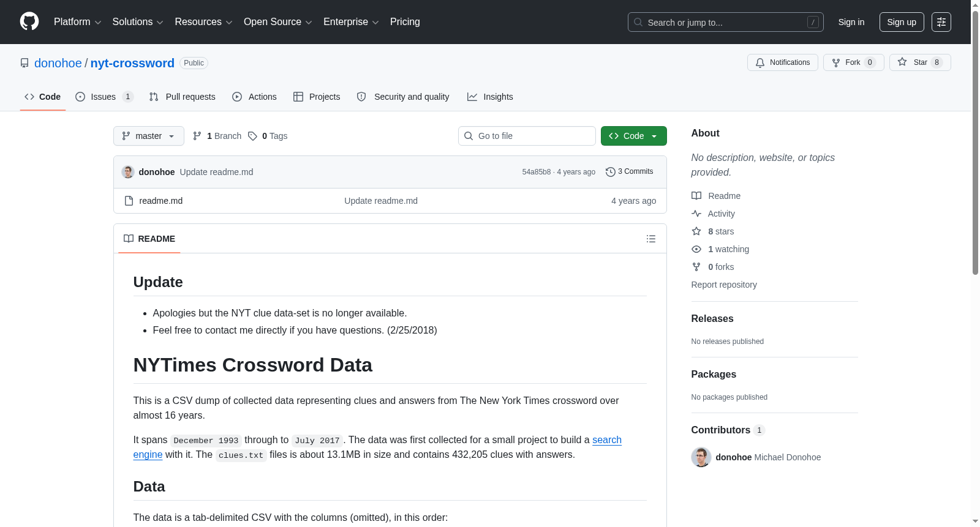Focus the Search or jump to field
The image size is (980, 527).
tap(726, 22)
